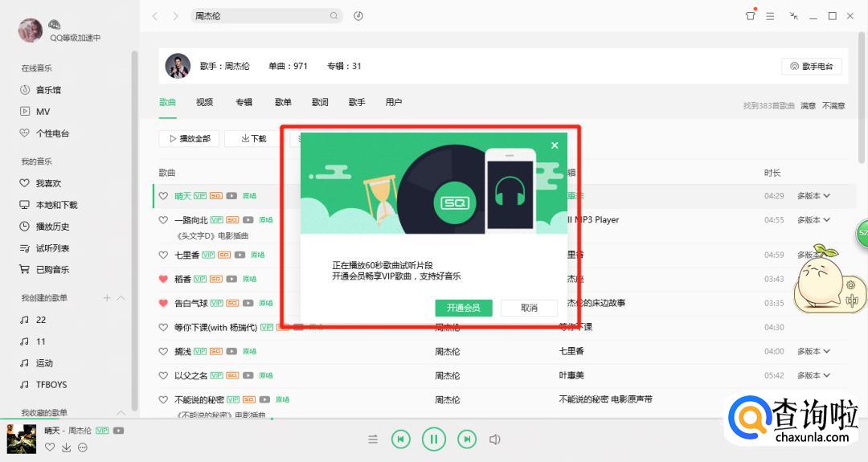Image resolution: width=868 pixels, height=462 pixels.
Task: Toggle favorite heart for 晴天 row
Action: (x=163, y=196)
